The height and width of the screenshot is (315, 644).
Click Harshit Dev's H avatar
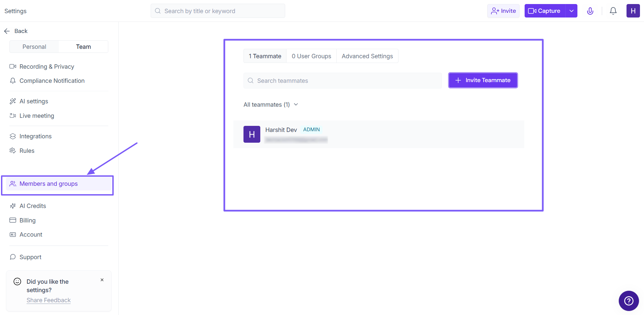point(252,134)
